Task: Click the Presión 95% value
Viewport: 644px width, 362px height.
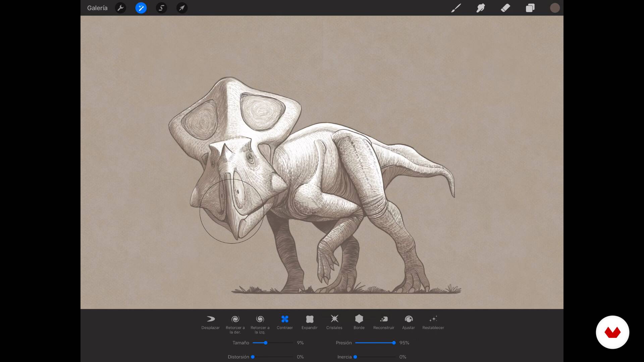Action: point(404,343)
